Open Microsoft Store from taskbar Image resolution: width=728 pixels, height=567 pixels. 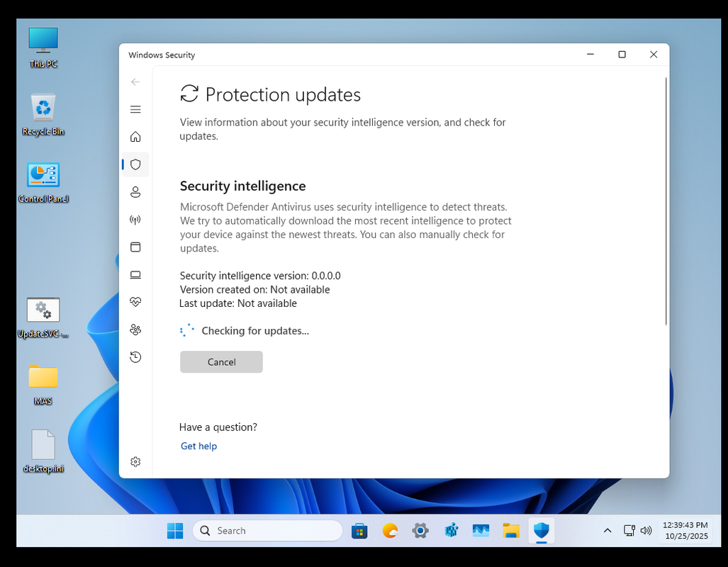[359, 531]
